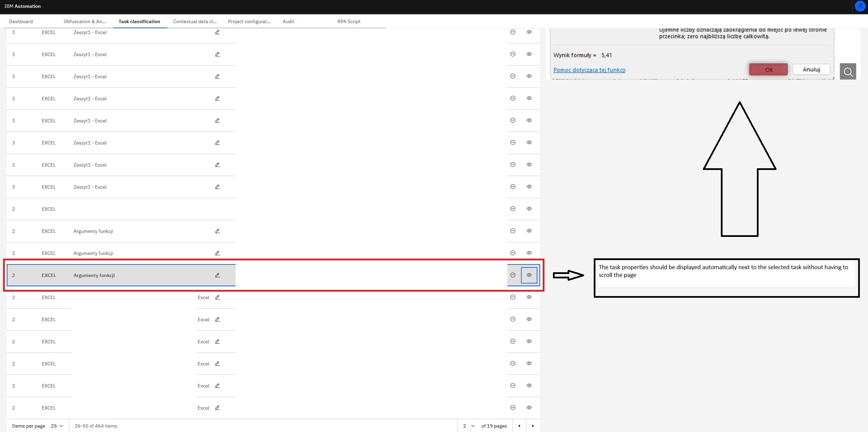Viewport: 868px width, 432px height.
Task: Open the page number selector dropdown
Action: tap(469, 426)
